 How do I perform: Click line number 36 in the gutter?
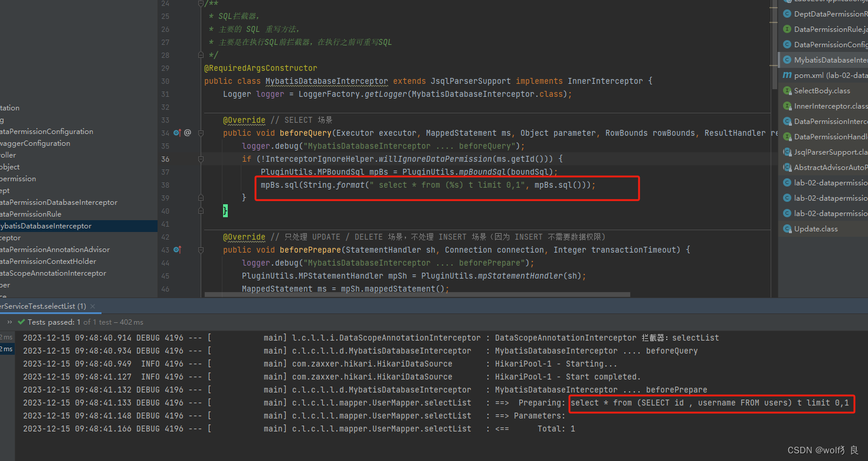pyautogui.click(x=165, y=159)
